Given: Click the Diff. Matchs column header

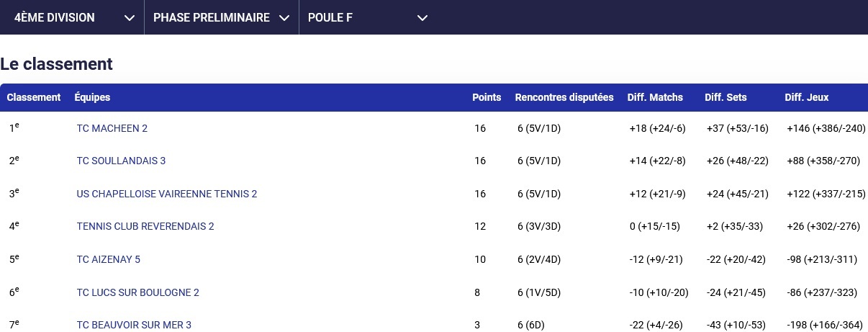Looking at the screenshot, I should coord(655,98).
